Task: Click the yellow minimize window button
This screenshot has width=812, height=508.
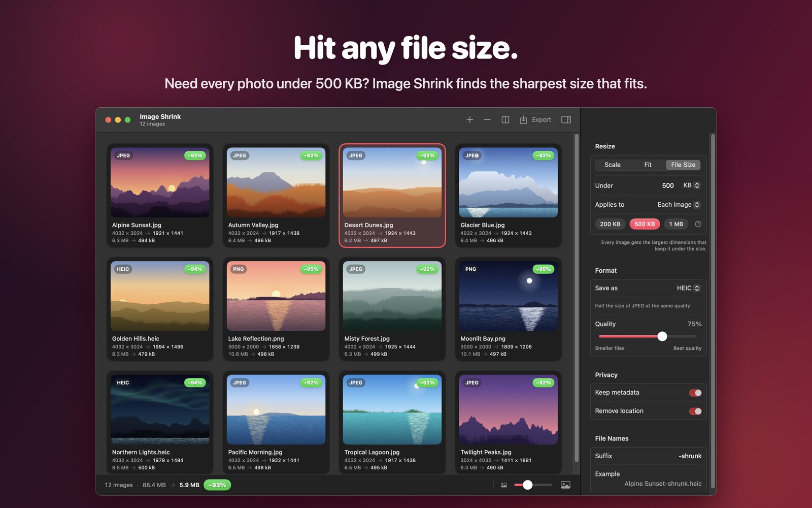Action: coord(118,120)
